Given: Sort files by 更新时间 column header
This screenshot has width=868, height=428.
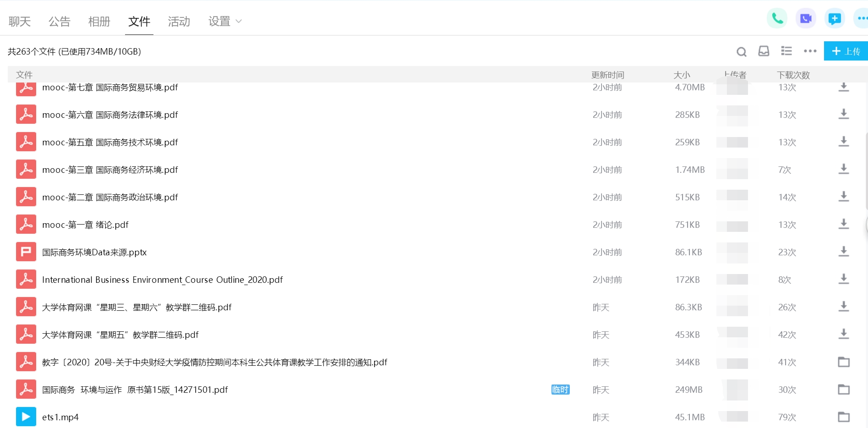Looking at the screenshot, I should (x=607, y=75).
